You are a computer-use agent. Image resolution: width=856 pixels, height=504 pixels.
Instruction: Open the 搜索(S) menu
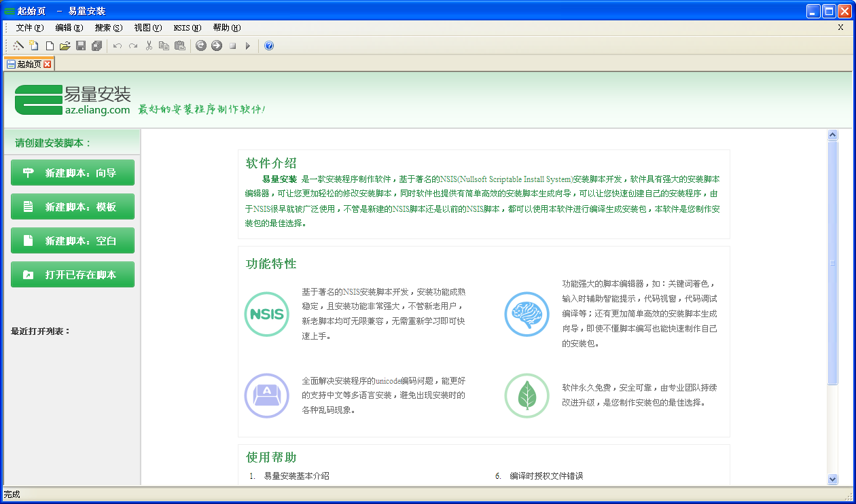point(109,28)
